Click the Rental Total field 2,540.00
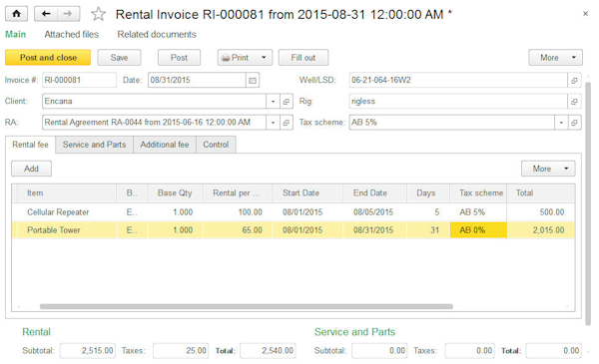Viewport: 599px width, 364px height. click(268, 351)
